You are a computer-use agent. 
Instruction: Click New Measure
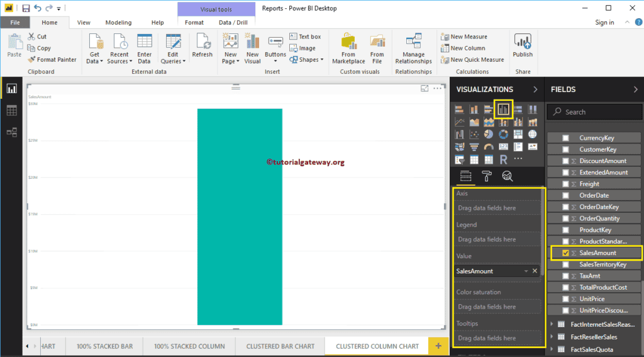(x=464, y=37)
